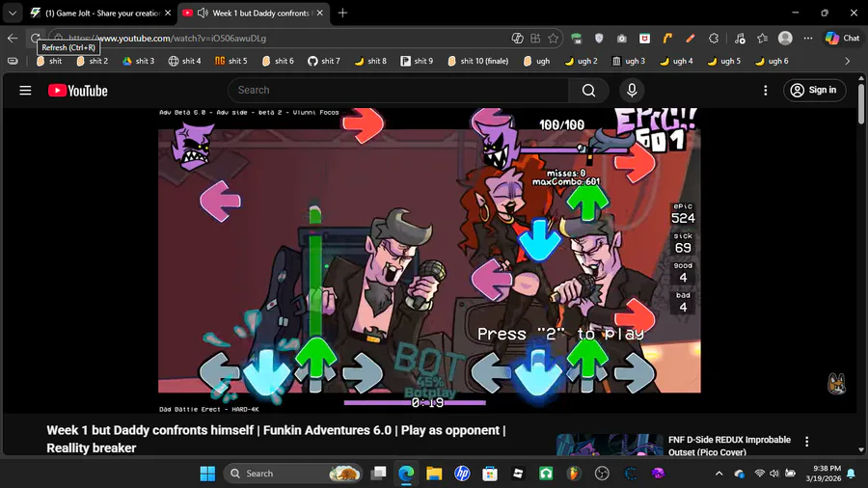
Task: Open the 'shit 5' bookmark
Action: (231, 61)
